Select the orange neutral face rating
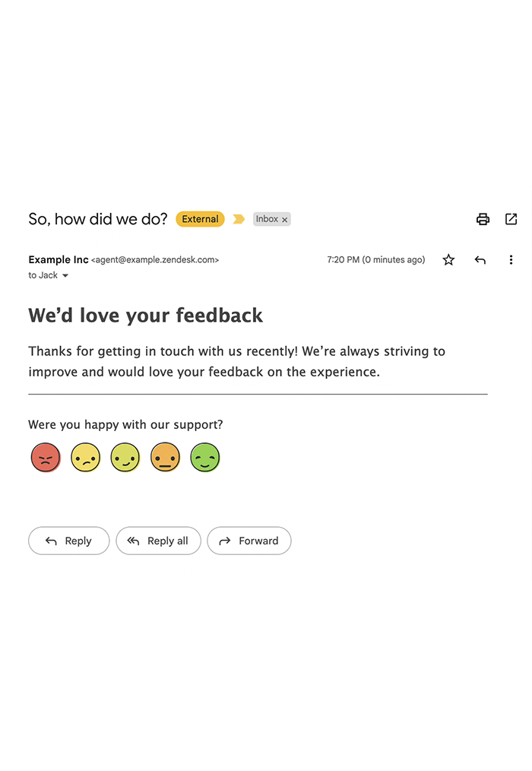532x771 pixels. coord(165,457)
